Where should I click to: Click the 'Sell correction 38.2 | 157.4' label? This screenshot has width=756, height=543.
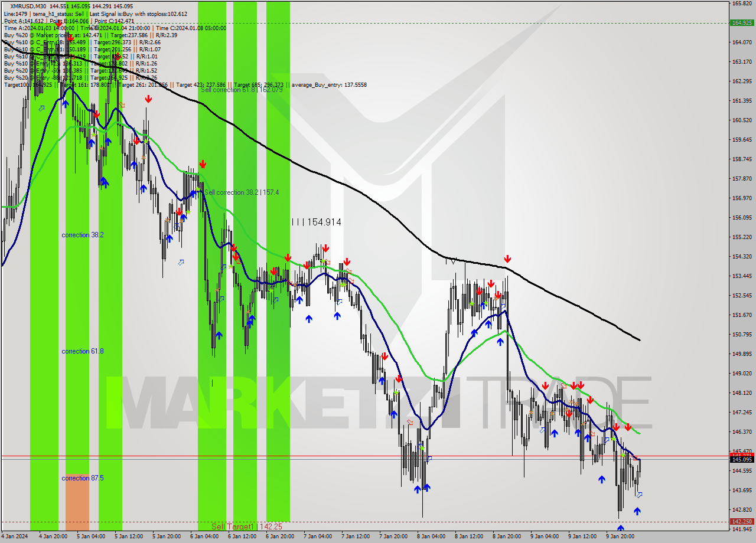click(241, 192)
